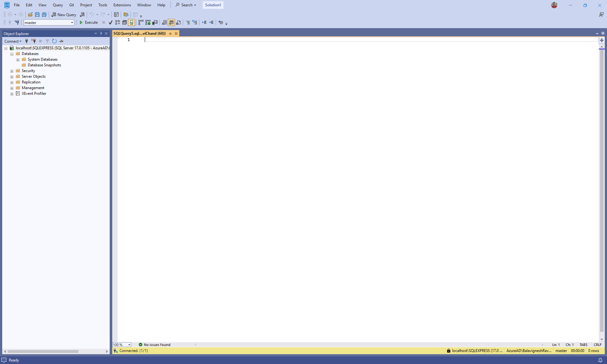
Task: Expand the System Databases folder
Action: [x=18, y=60]
